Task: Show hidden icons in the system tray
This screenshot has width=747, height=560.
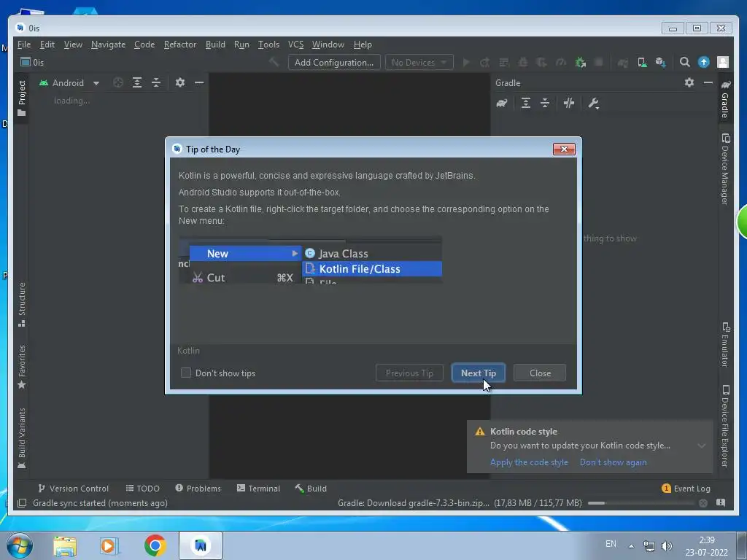Action: [x=631, y=546]
